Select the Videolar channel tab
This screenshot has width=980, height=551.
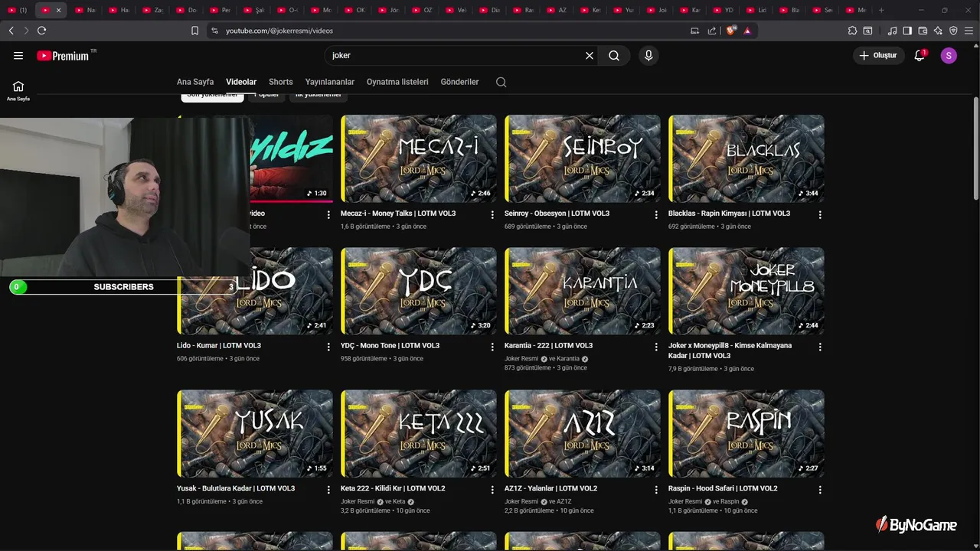[241, 82]
